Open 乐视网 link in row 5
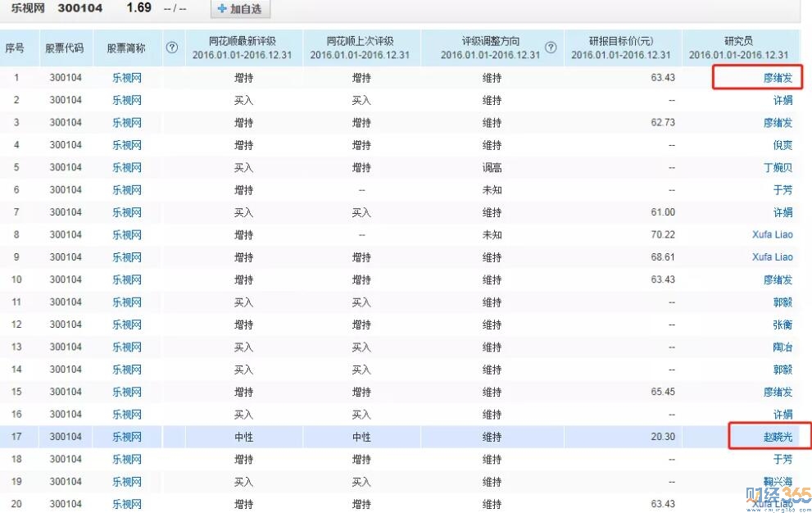The width and height of the screenshot is (812, 513). pos(127,167)
